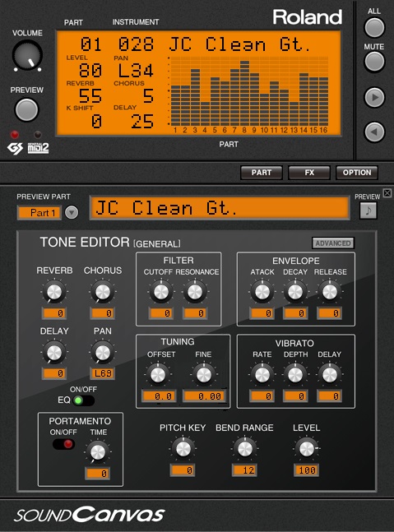This screenshot has width=394, height=532.
Task: Click the vibrato DELAY knob
Action: (x=329, y=375)
